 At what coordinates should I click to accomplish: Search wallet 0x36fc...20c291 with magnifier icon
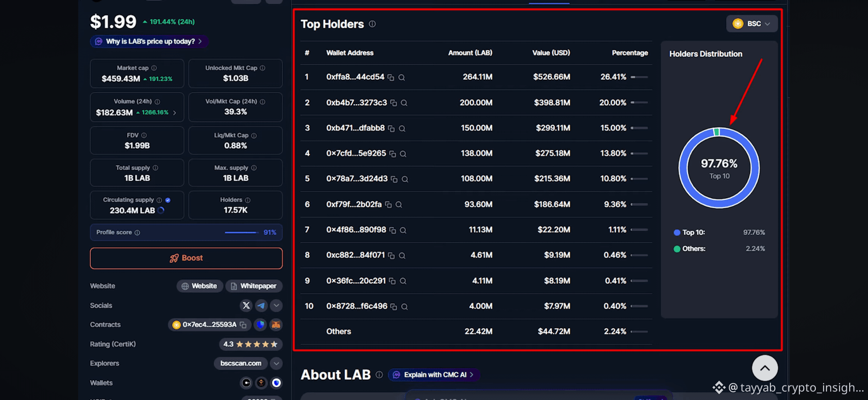[x=403, y=281]
